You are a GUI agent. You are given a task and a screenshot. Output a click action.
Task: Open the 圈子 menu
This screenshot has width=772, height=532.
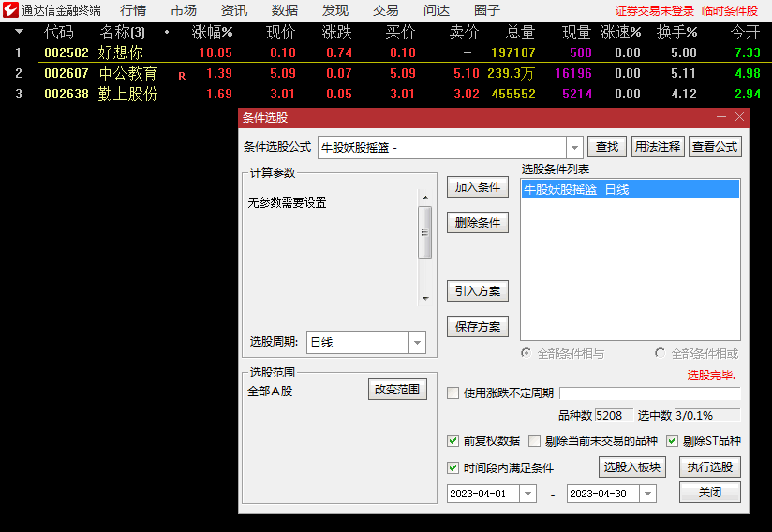tap(487, 10)
